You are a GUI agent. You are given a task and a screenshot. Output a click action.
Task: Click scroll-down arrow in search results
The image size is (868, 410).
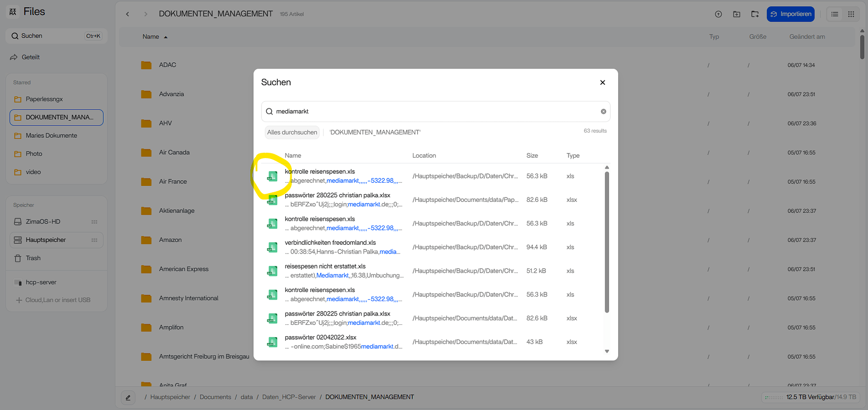(607, 351)
